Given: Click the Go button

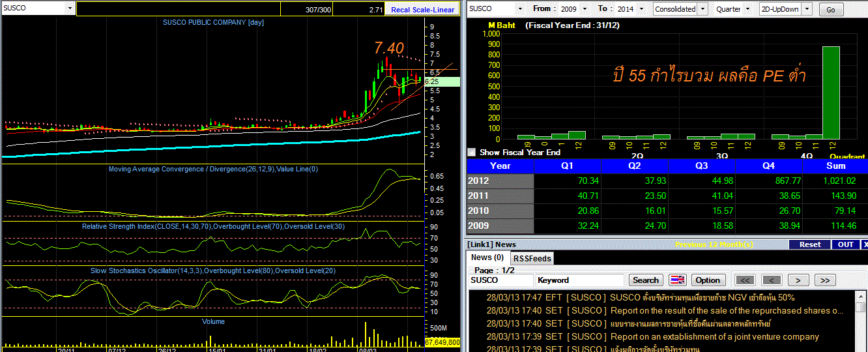Looking at the screenshot, I should (830, 10).
